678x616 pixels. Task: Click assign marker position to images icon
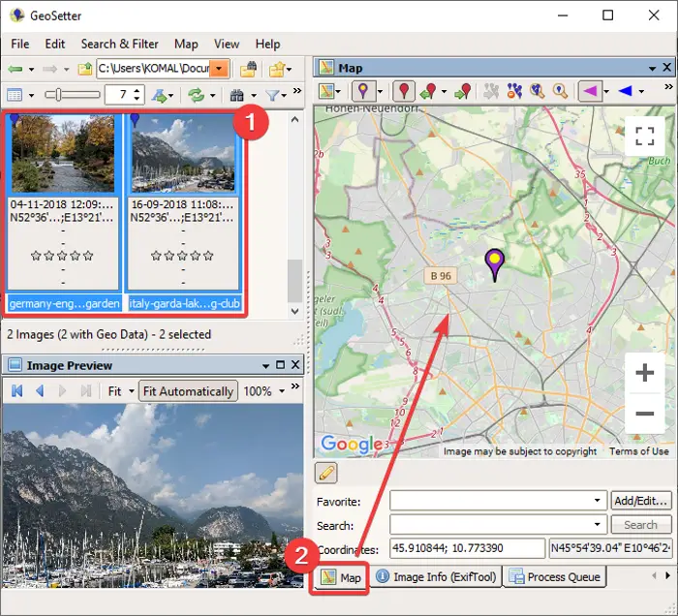point(428,91)
